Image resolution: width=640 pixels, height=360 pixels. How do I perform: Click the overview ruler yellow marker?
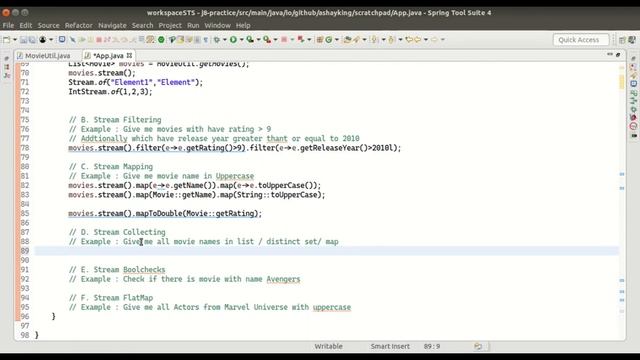(622, 82)
